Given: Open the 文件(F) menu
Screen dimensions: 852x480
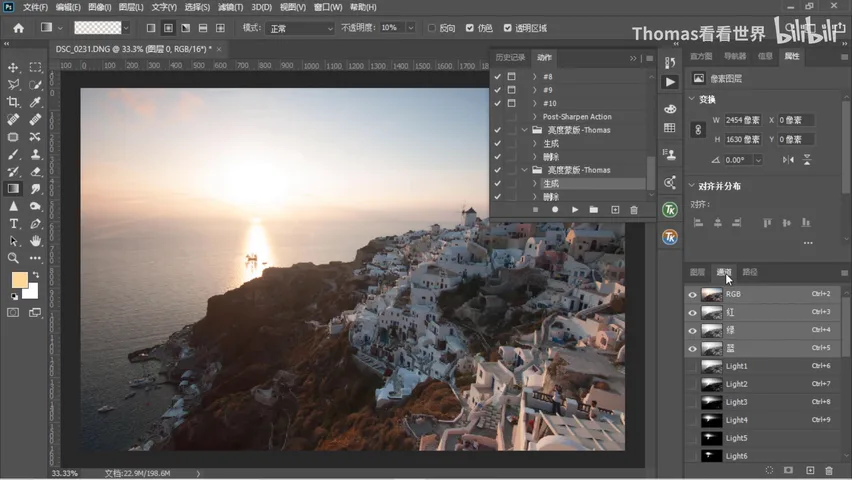Looking at the screenshot, I should pyautogui.click(x=35, y=7).
